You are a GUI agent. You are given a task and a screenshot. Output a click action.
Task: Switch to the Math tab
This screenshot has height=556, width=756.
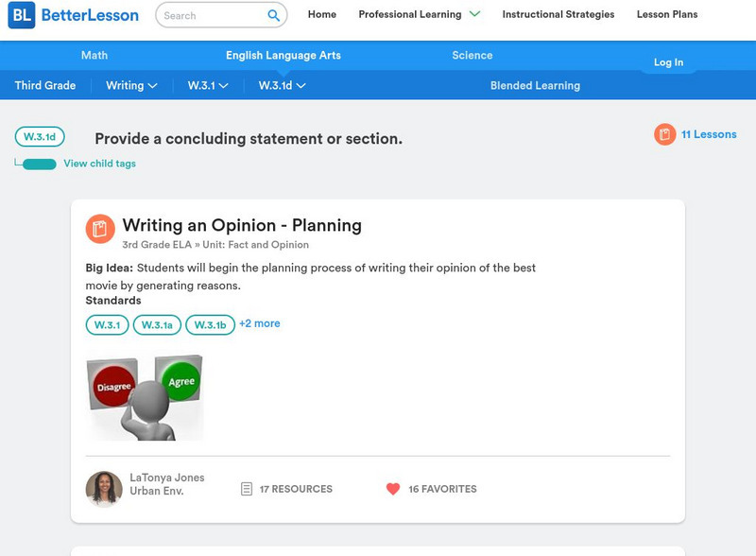(94, 56)
